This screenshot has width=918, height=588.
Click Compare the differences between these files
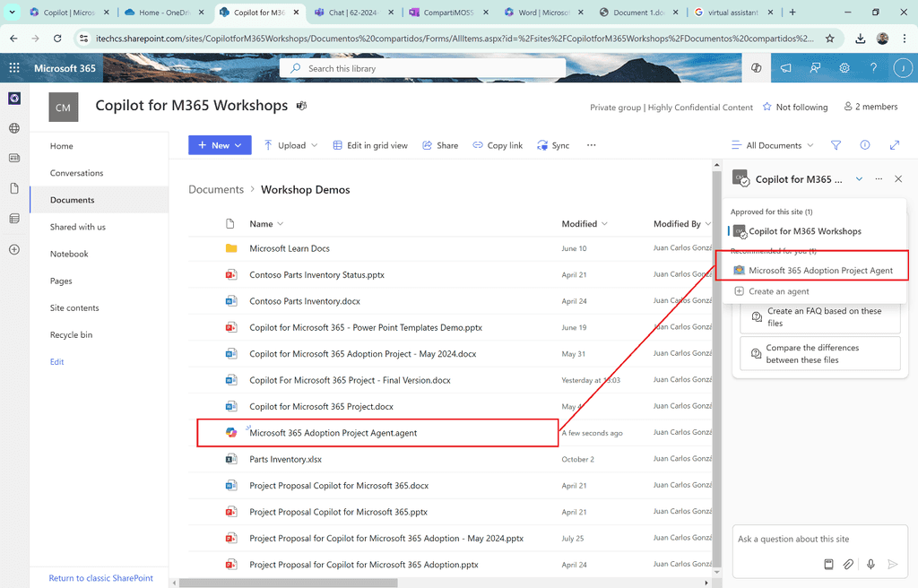819,353
